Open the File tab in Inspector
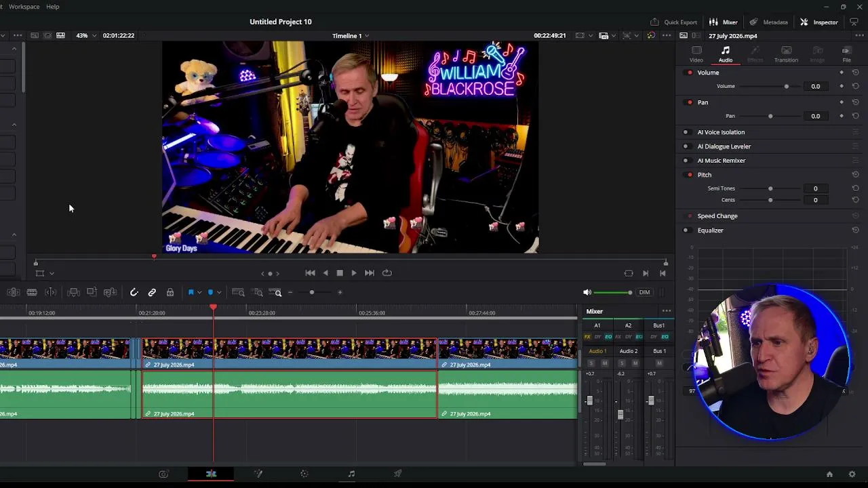 846,54
